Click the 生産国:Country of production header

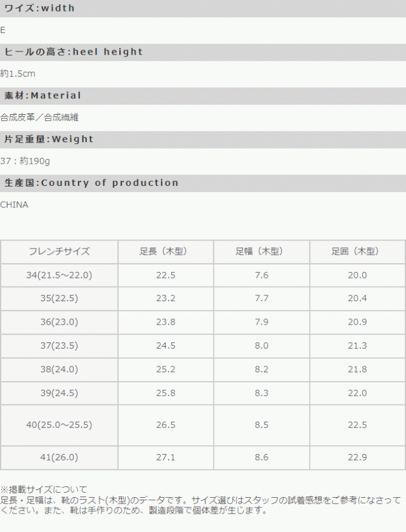(x=91, y=183)
